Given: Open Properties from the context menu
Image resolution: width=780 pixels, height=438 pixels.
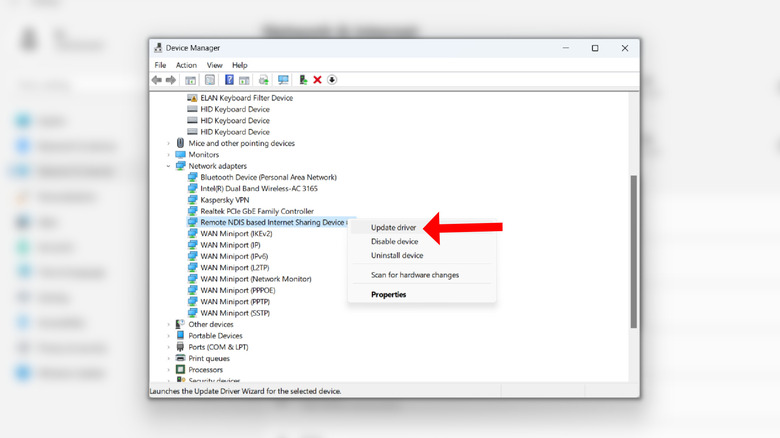Looking at the screenshot, I should [388, 294].
